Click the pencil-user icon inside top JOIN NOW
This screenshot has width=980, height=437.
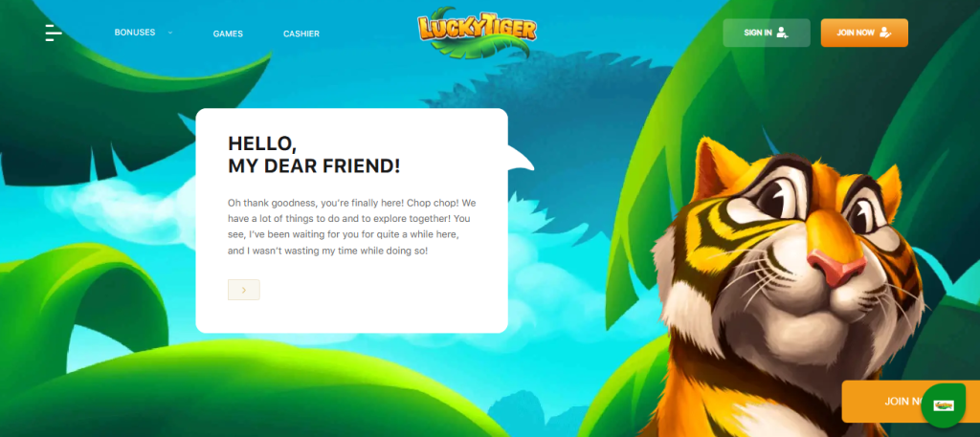coord(884,33)
